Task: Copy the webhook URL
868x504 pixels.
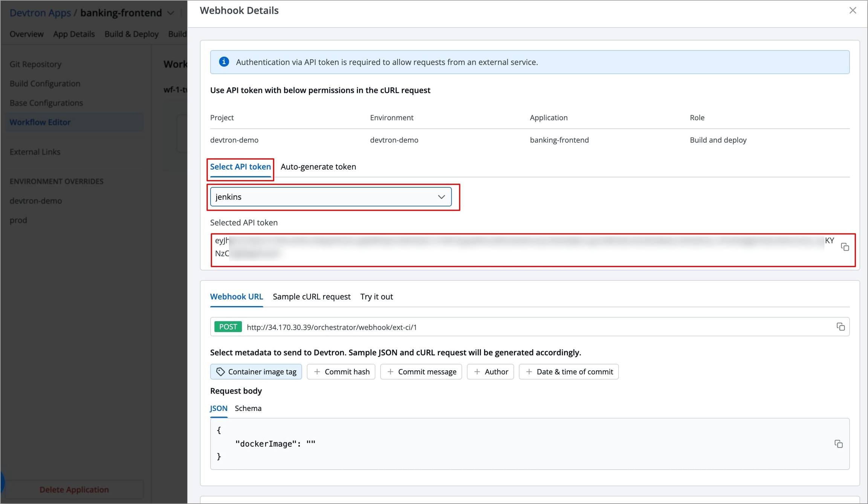Action: point(840,327)
